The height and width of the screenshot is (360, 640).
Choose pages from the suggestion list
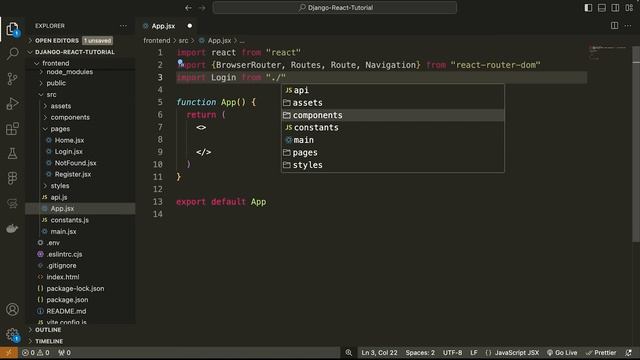click(393, 153)
